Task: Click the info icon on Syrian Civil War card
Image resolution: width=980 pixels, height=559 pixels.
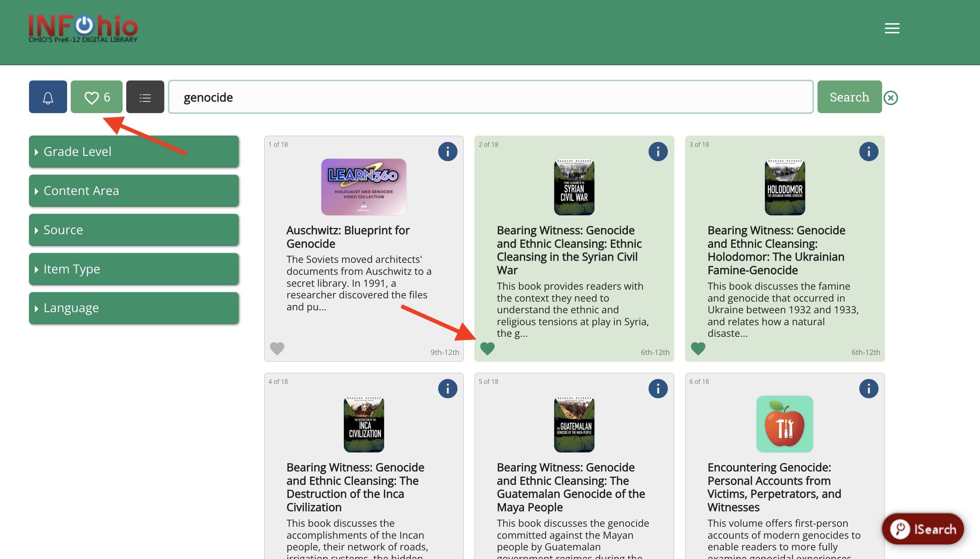Action: pos(658,152)
